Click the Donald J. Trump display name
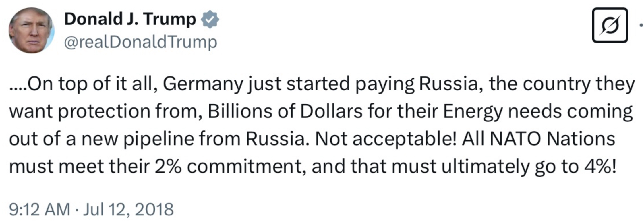Screen dimensions: 644x224 130,20
